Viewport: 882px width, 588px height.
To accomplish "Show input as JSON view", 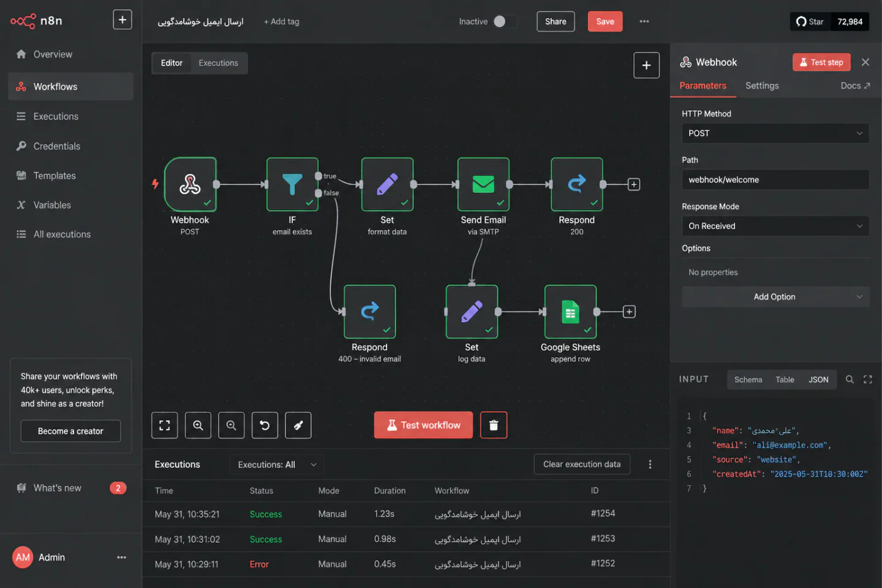I will point(818,380).
